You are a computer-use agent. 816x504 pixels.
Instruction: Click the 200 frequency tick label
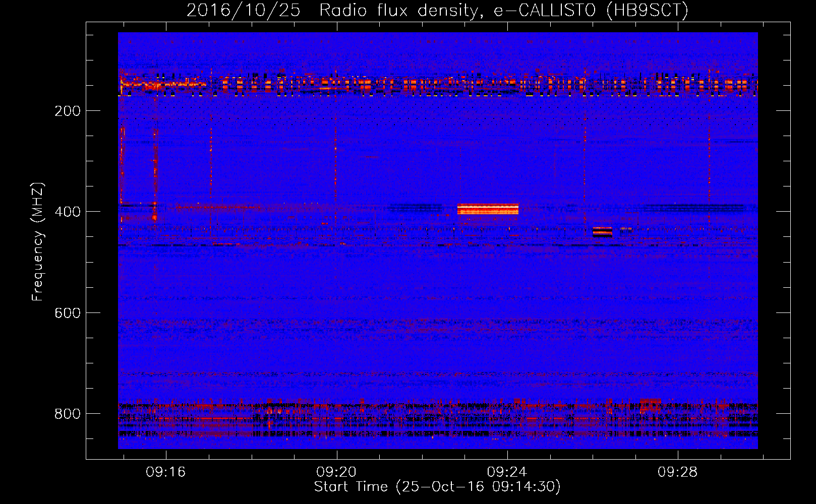(x=68, y=111)
